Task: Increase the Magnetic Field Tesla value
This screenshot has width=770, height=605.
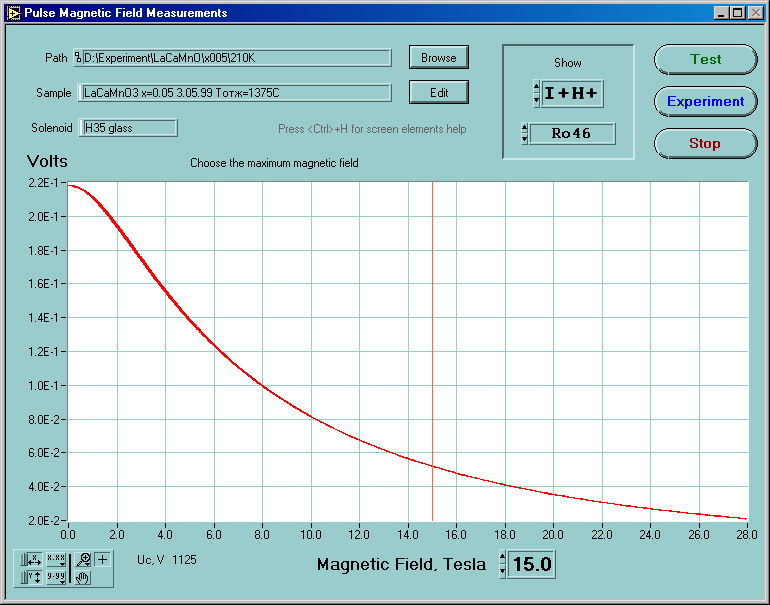Action: [502, 558]
